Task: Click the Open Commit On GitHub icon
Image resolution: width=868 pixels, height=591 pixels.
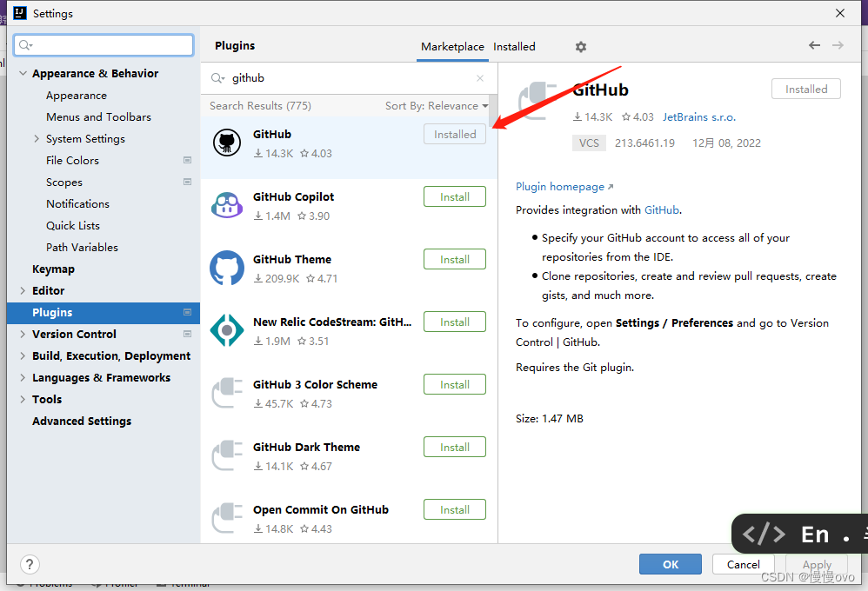Action: point(227,518)
